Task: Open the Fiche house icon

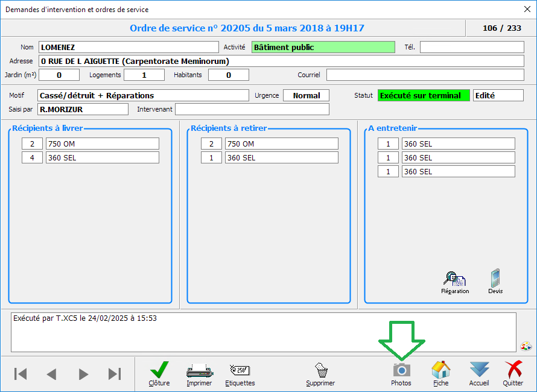Action: (x=440, y=373)
